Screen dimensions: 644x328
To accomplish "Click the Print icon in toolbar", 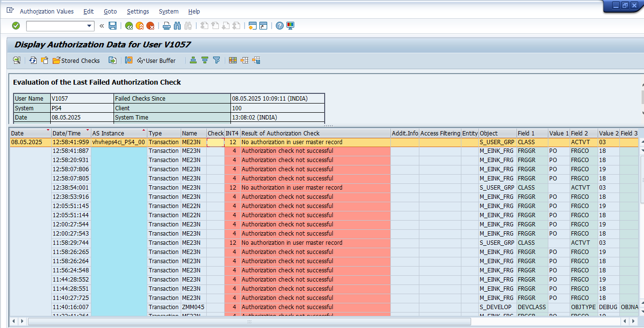I will [x=167, y=26].
